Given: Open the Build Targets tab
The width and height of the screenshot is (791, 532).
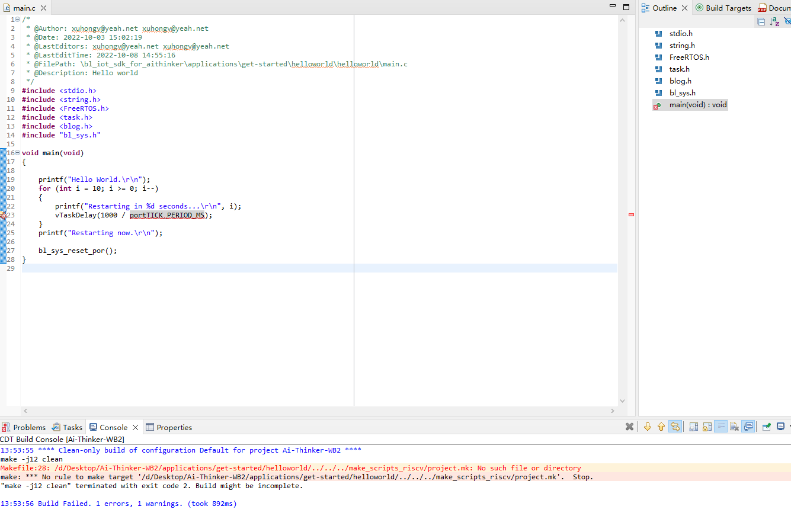Looking at the screenshot, I should pos(723,8).
